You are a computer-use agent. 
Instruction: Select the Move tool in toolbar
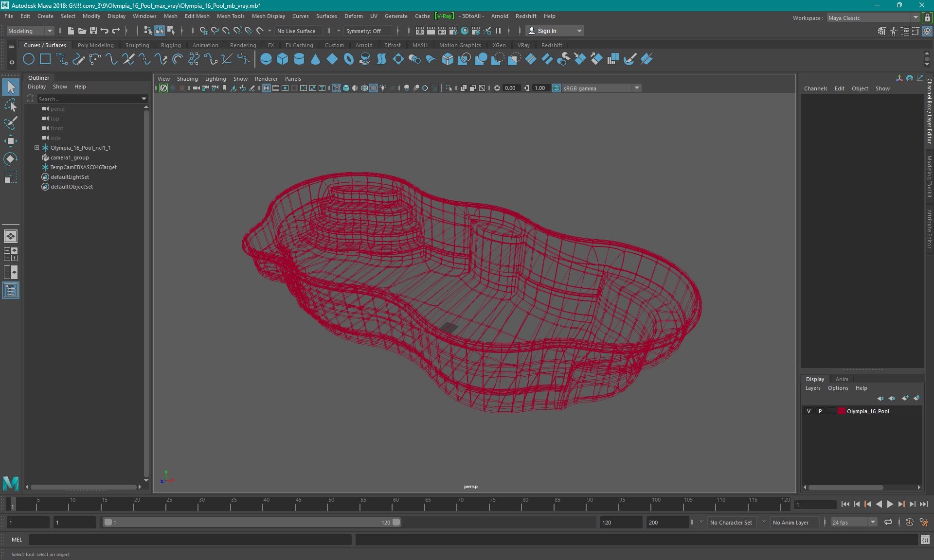tap(10, 141)
